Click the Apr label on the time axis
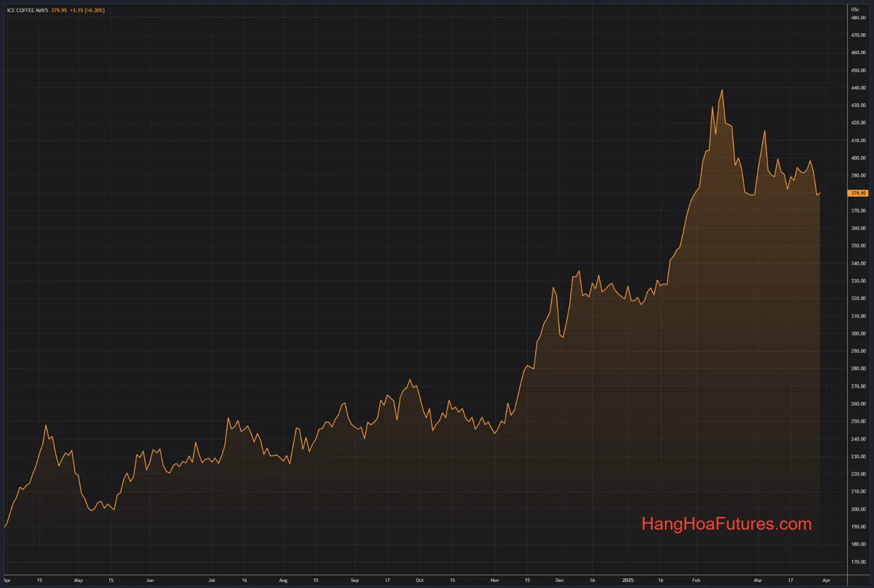 tap(826, 581)
